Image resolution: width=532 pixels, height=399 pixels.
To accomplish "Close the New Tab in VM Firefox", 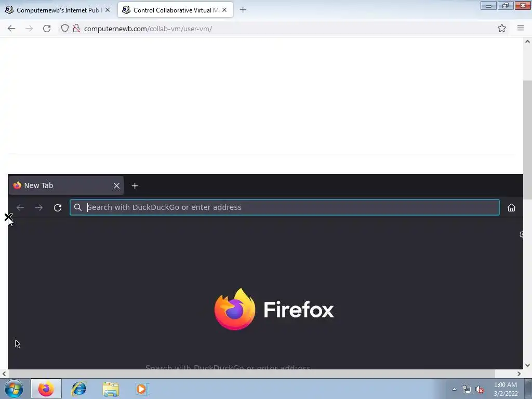I will tap(116, 186).
